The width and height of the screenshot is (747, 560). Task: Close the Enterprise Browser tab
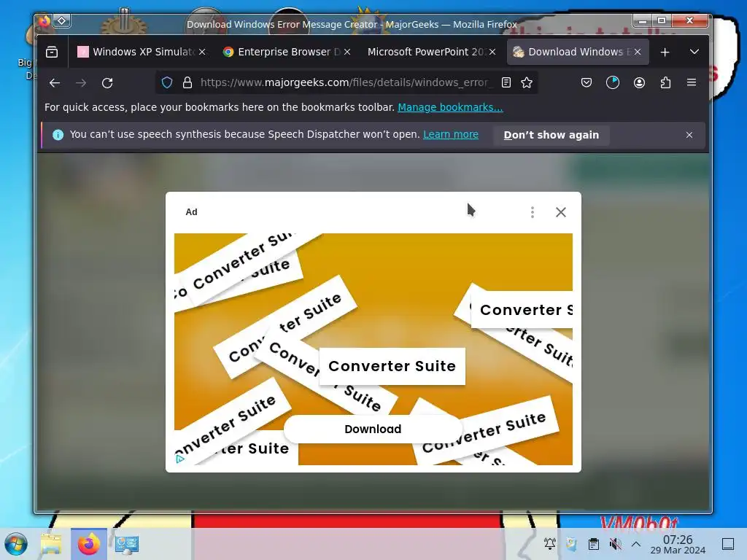click(x=347, y=52)
